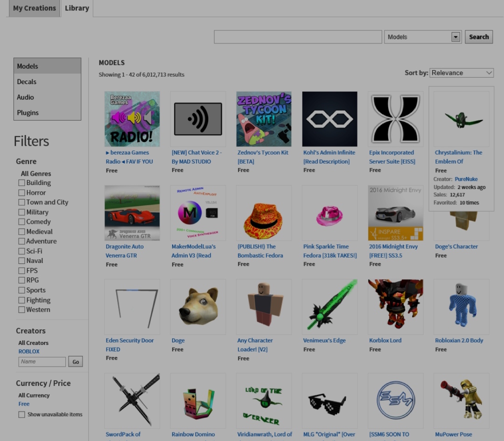Tick the Comedy genre checkbox

point(21,221)
